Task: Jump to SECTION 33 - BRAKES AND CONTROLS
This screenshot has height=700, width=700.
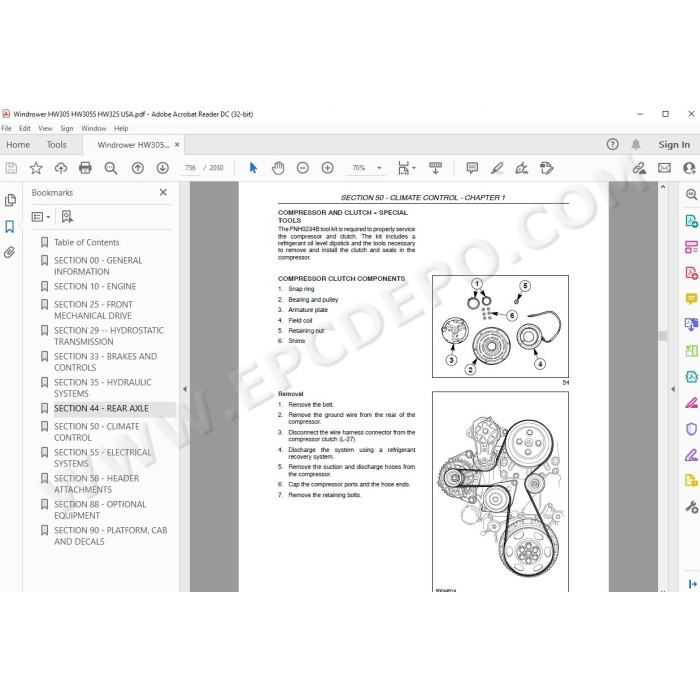Action: pos(105,362)
